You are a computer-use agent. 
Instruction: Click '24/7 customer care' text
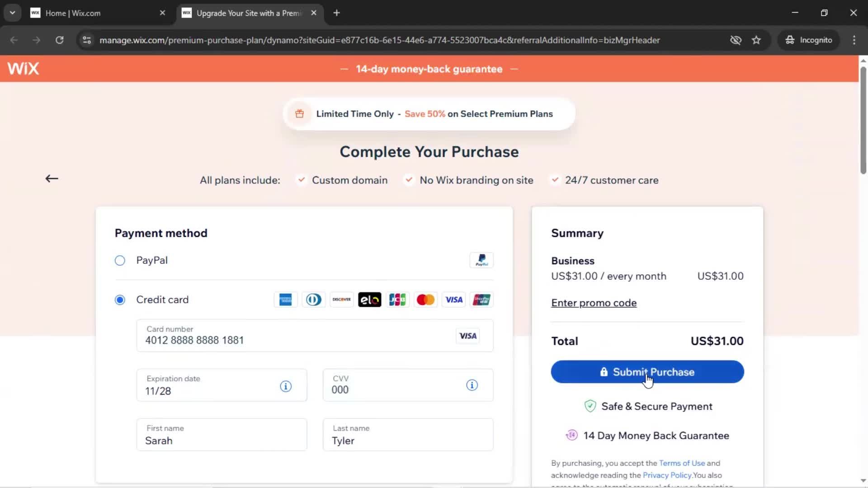tap(612, 180)
